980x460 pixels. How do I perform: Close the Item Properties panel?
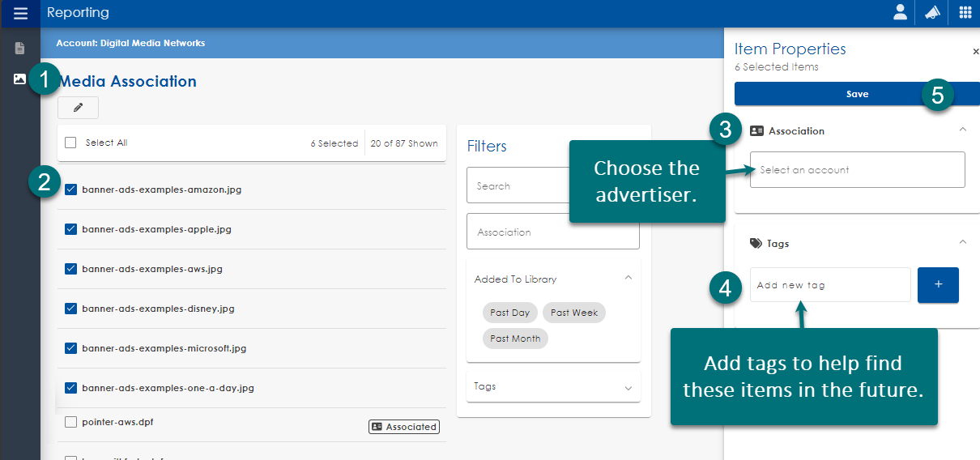975,52
